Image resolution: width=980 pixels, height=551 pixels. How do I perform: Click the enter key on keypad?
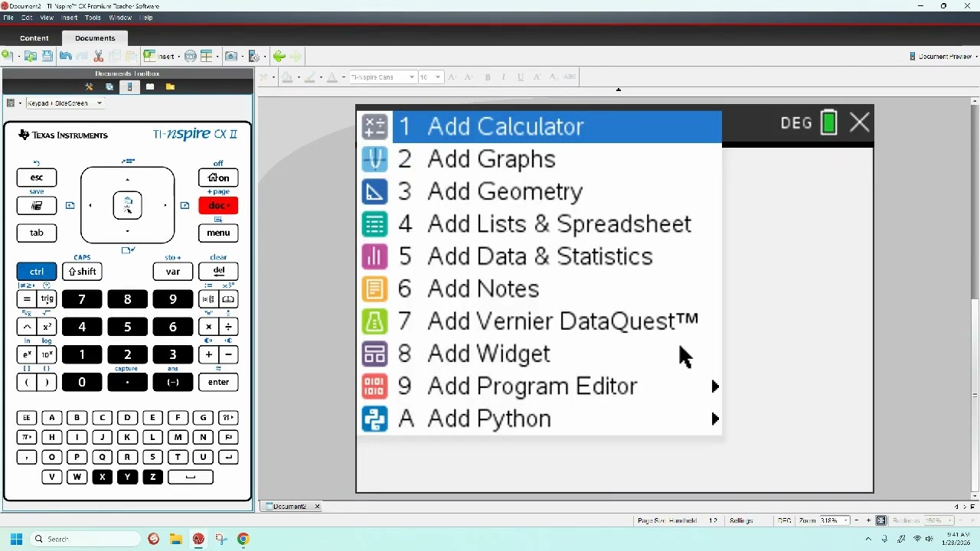pos(218,382)
